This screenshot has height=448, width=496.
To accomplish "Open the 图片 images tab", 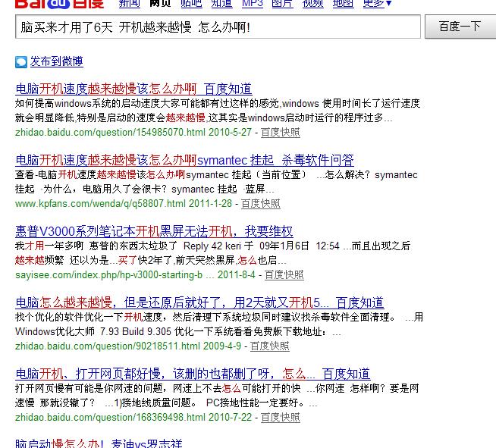I will (282, 4).
